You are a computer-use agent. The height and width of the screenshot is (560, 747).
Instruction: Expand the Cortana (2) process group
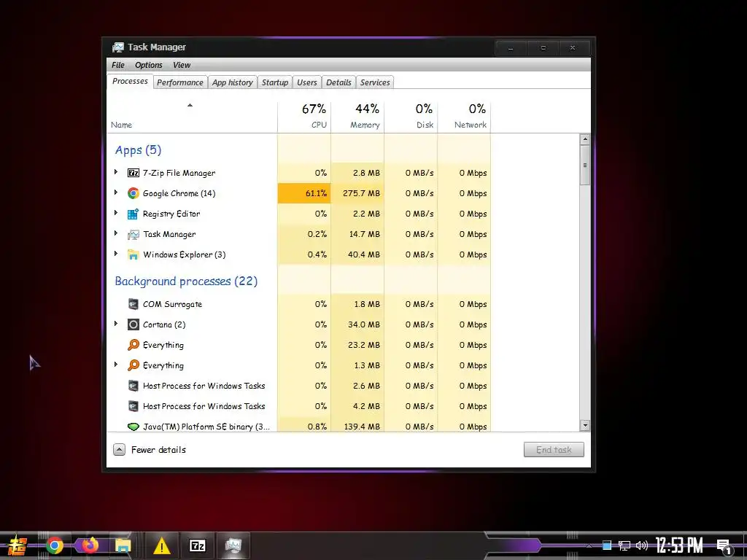pyautogui.click(x=116, y=324)
